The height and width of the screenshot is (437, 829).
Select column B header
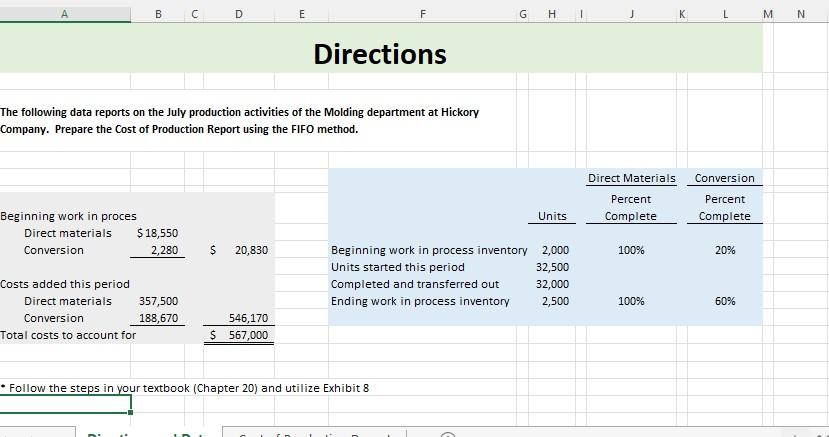158,15
